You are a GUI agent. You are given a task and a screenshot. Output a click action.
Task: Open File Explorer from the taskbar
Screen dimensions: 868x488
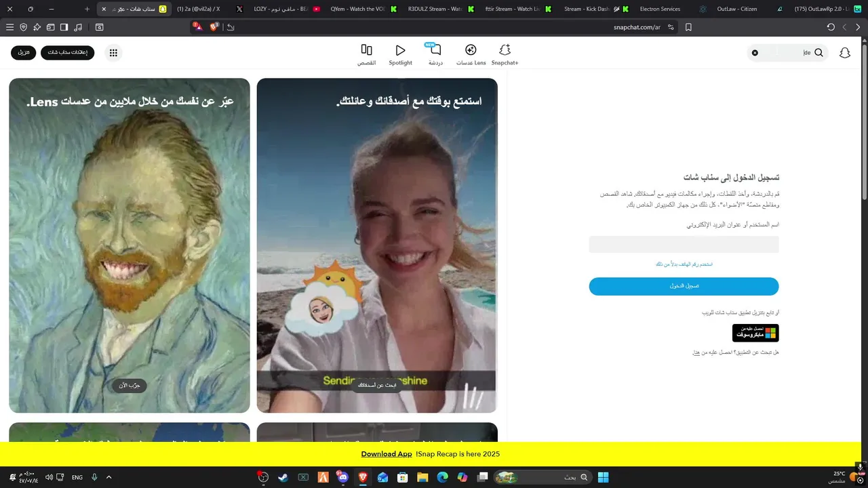coord(422,477)
